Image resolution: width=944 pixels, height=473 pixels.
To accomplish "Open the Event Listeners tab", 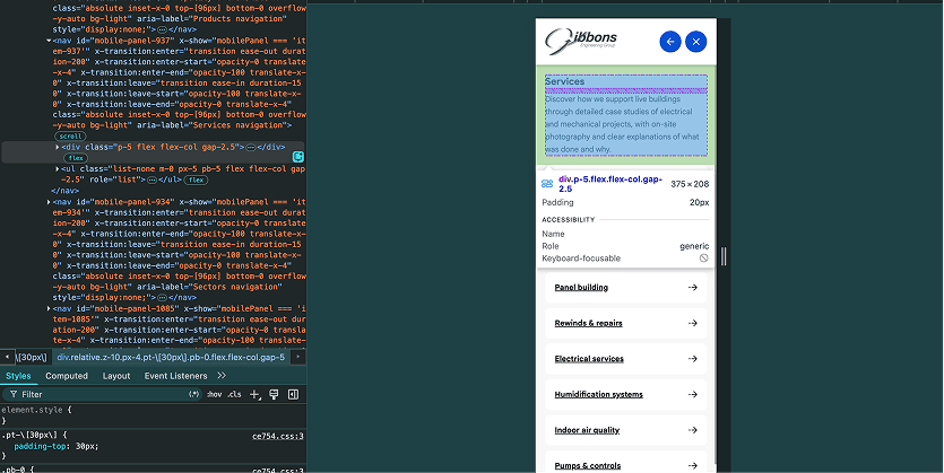I will point(176,376).
